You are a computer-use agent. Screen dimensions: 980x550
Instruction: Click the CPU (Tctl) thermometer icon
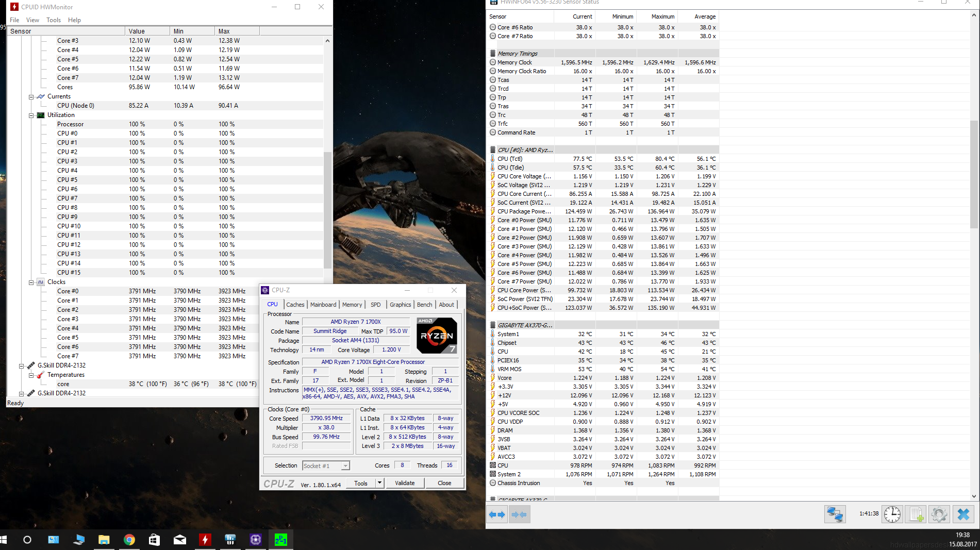pos(493,159)
